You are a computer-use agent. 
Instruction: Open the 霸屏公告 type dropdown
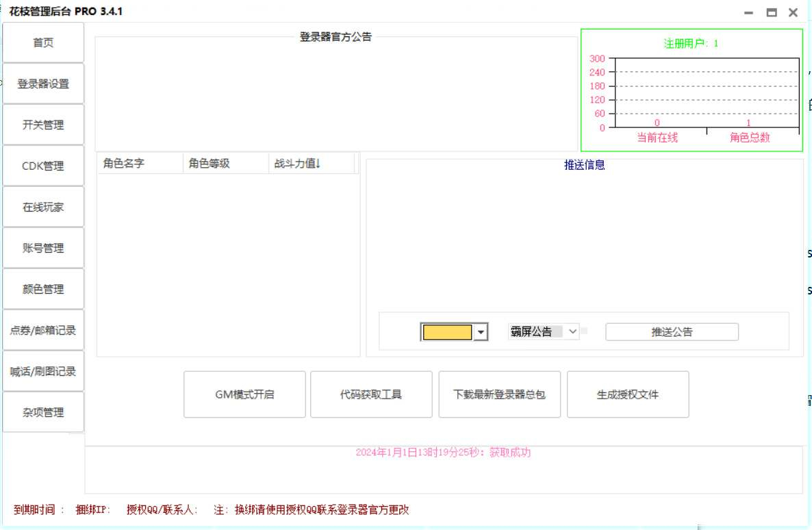[x=543, y=331]
